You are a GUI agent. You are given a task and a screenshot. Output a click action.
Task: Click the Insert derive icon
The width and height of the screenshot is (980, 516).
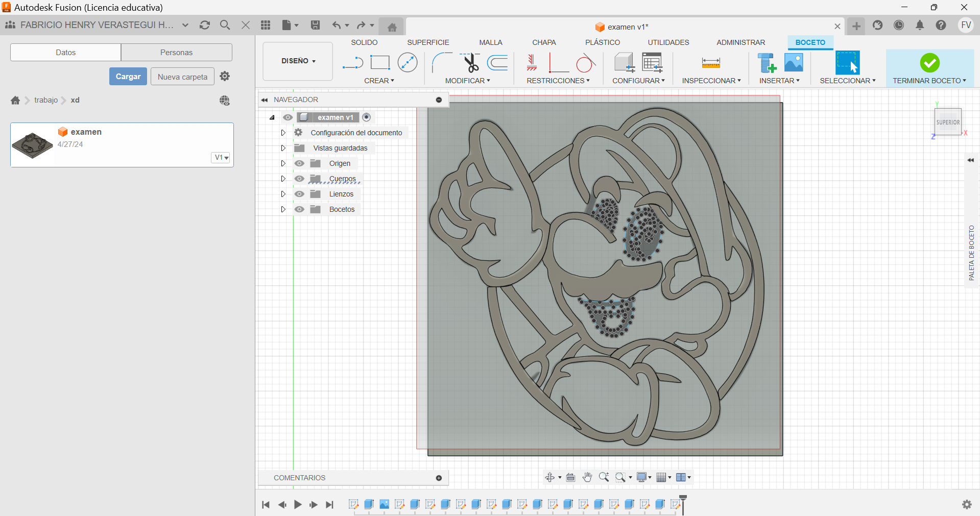coord(767,63)
